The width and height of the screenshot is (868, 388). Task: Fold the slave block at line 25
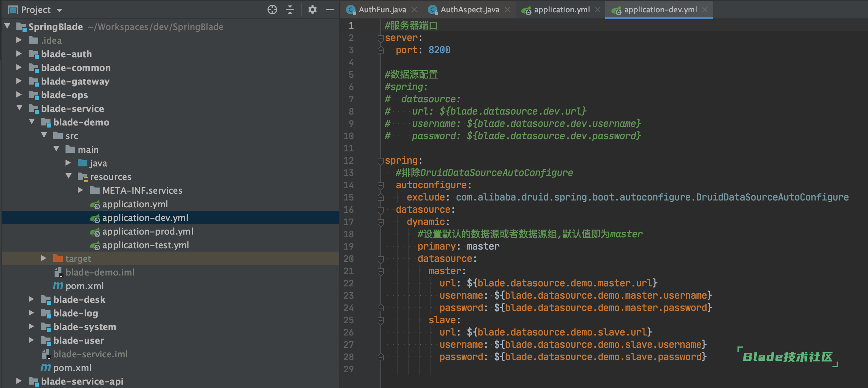381,320
